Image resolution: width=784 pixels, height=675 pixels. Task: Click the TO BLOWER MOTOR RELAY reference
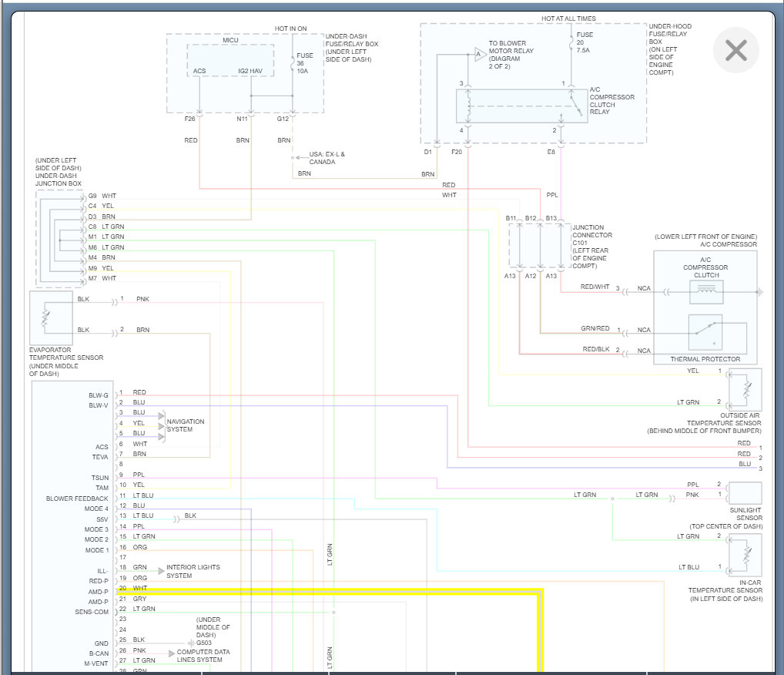pos(511,55)
